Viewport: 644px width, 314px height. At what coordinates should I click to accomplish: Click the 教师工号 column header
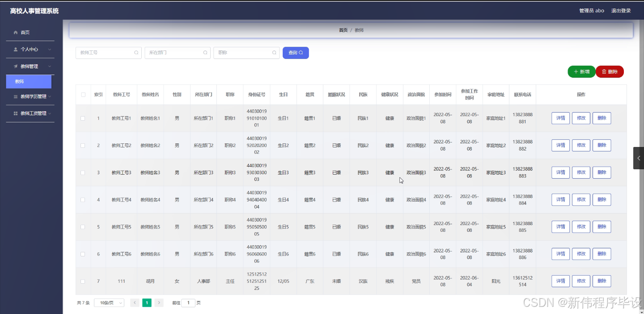[x=122, y=95]
